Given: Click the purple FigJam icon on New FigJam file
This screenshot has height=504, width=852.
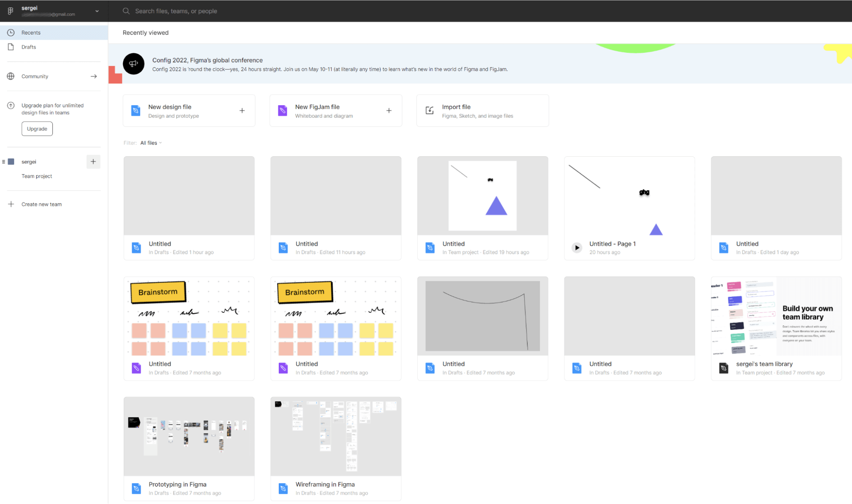Looking at the screenshot, I should pos(283,110).
